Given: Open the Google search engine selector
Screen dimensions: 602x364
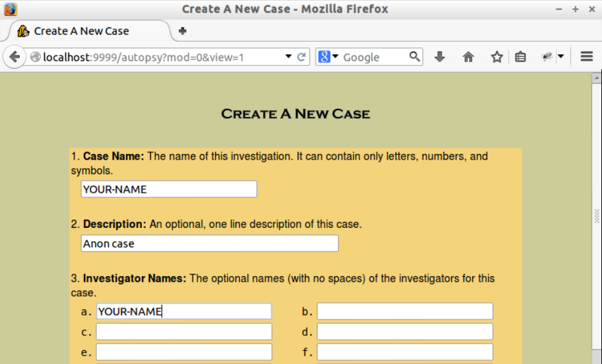Looking at the screenshot, I should (x=328, y=57).
